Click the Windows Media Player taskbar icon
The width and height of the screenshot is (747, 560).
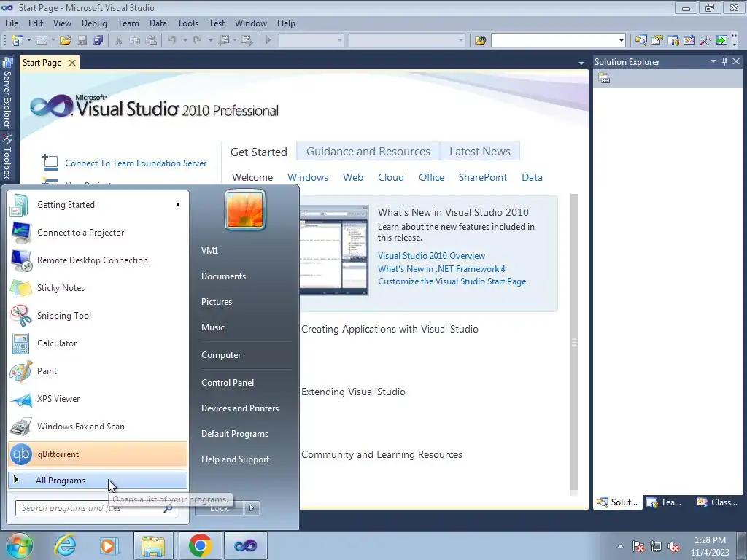pos(109,545)
